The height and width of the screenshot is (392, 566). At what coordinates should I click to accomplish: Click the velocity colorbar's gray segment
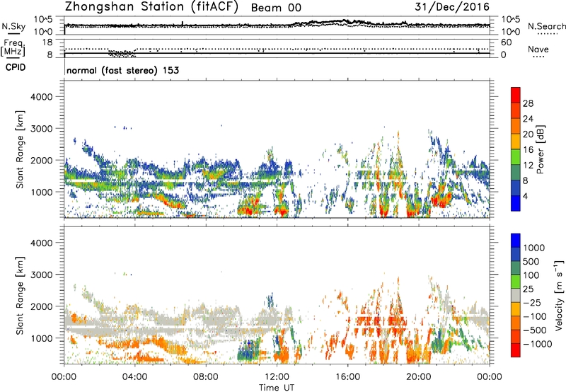coord(516,296)
